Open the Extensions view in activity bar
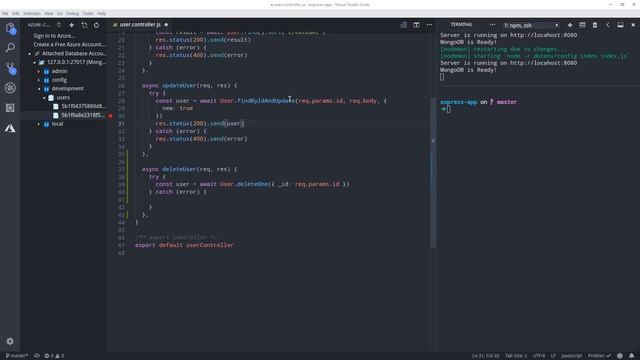 tap(10, 108)
